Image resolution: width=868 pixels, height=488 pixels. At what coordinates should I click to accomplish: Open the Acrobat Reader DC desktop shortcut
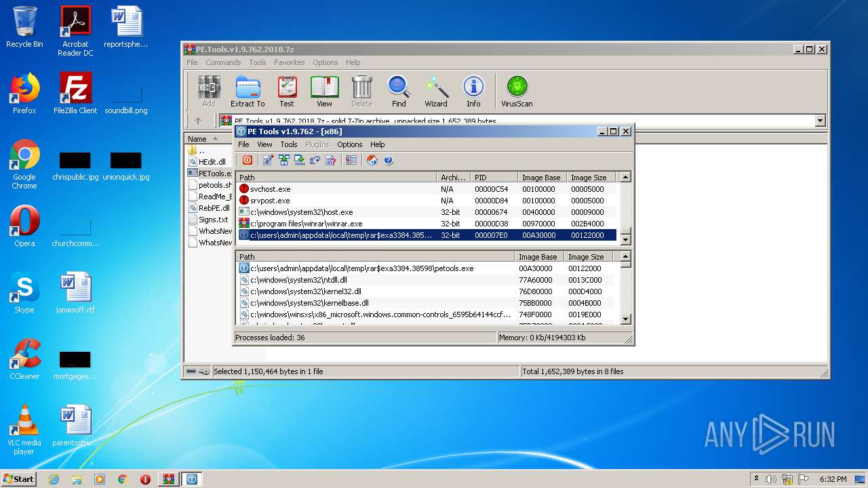(75, 31)
